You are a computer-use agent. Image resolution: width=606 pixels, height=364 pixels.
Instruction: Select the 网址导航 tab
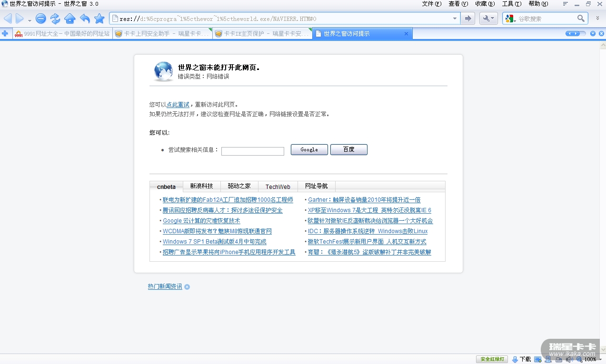point(317,186)
